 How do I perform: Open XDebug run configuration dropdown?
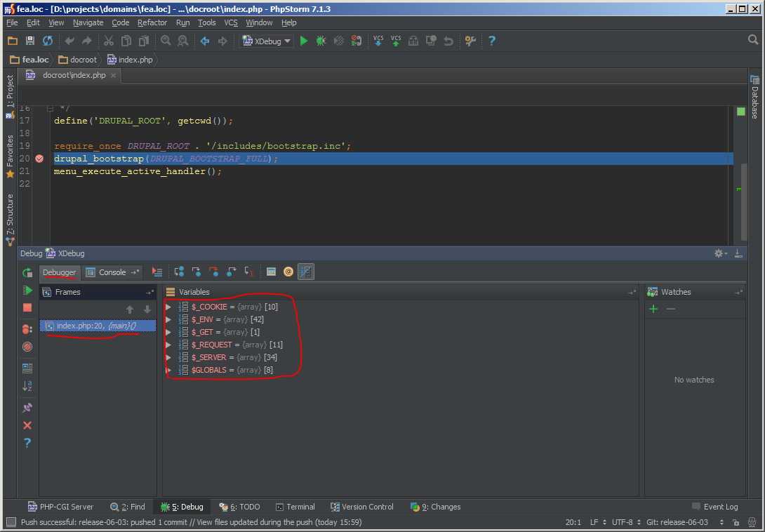(267, 41)
